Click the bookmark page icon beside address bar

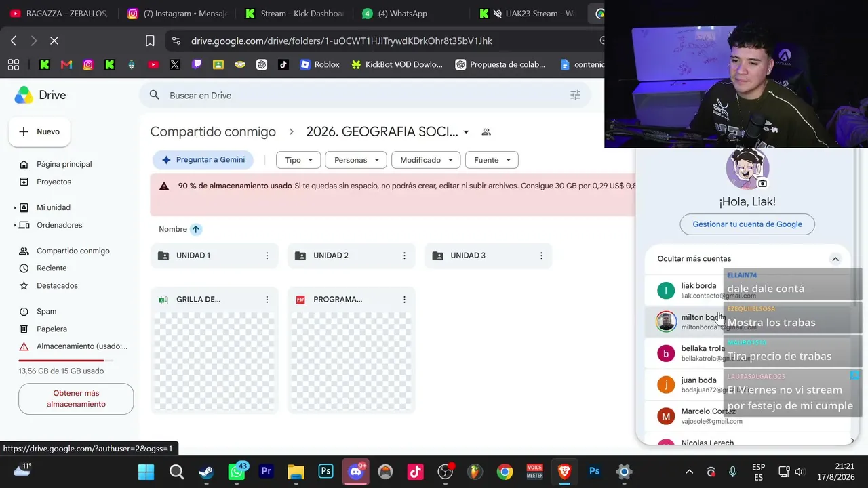(x=150, y=41)
